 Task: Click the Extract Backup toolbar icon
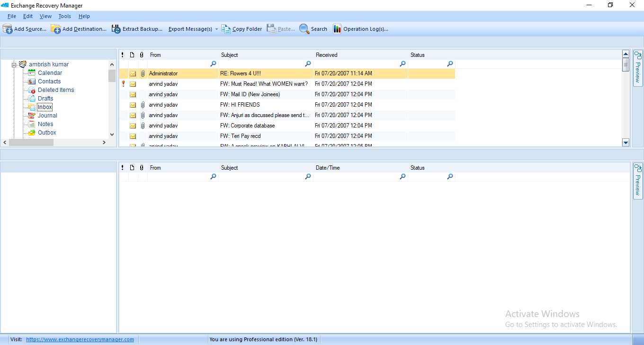(x=116, y=29)
